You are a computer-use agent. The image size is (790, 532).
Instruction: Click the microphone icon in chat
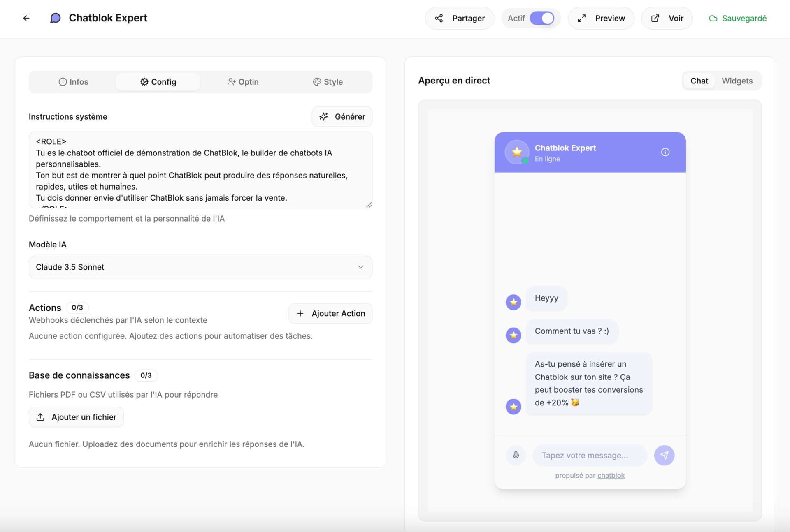[516, 455]
